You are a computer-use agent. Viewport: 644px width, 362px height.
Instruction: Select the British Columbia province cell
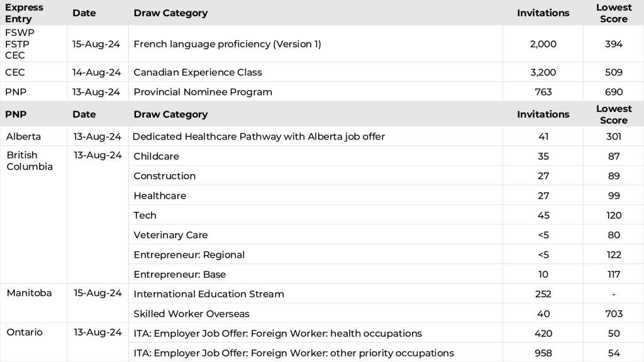coord(30,161)
